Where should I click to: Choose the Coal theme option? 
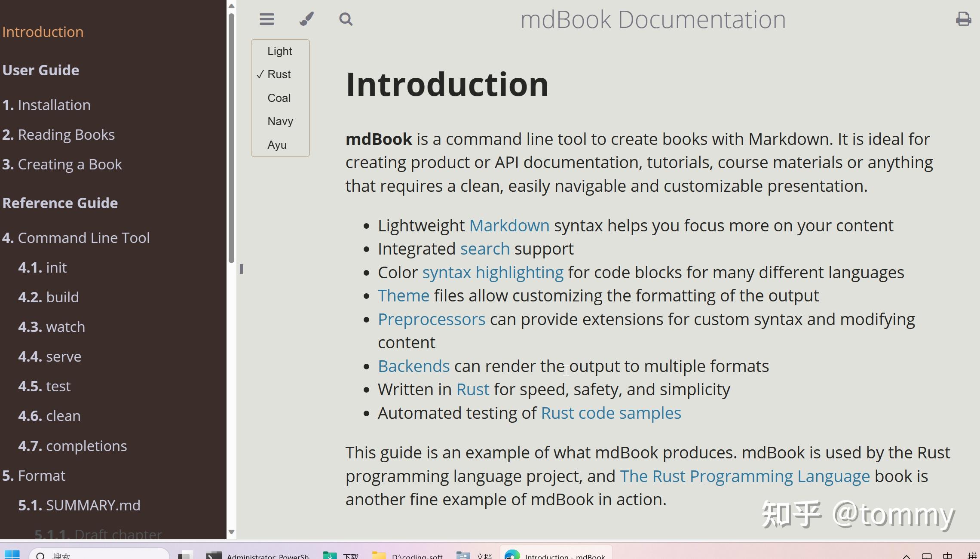tap(279, 98)
